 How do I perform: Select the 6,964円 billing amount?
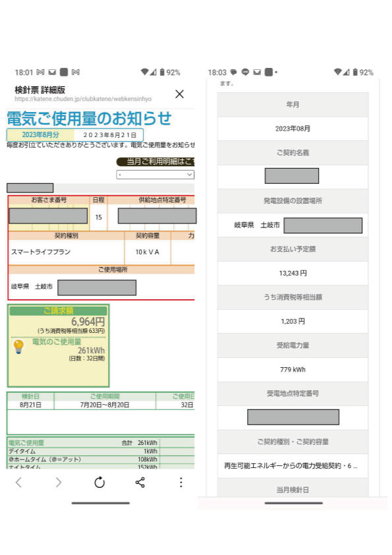click(x=88, y=322)
